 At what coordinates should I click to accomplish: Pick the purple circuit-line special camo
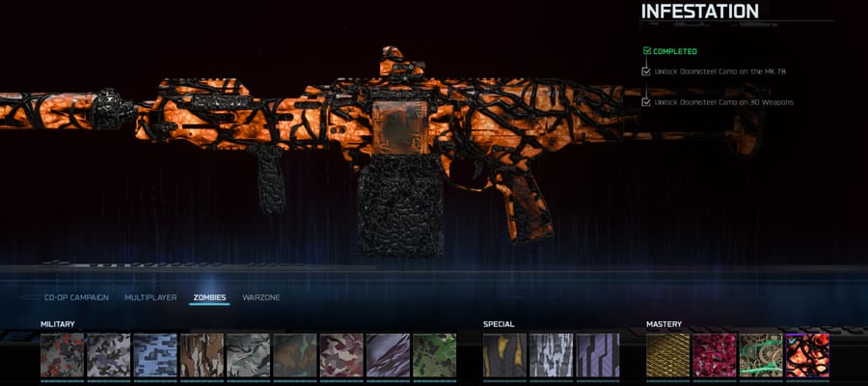pyautogui.click(x=598, y=355)
